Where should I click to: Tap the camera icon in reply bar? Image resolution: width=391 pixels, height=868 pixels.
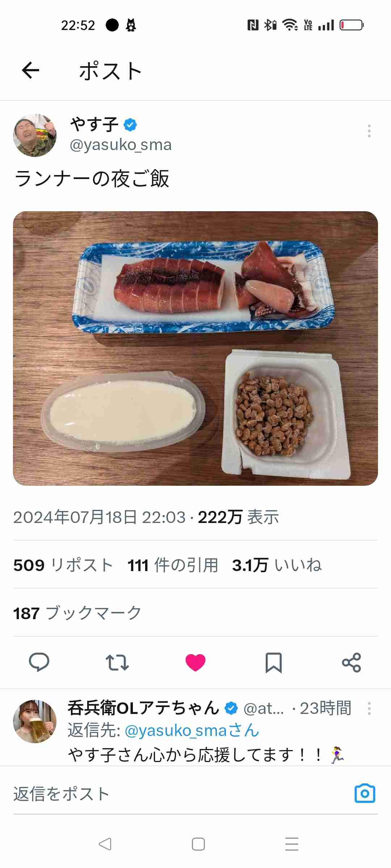(x=365, y=793)
